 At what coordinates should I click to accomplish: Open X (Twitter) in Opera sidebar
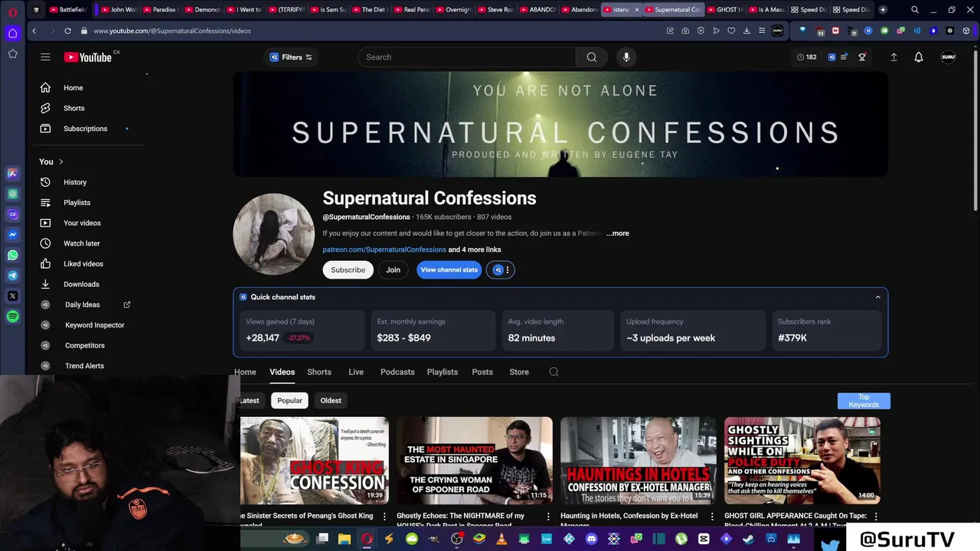point(13,295)
